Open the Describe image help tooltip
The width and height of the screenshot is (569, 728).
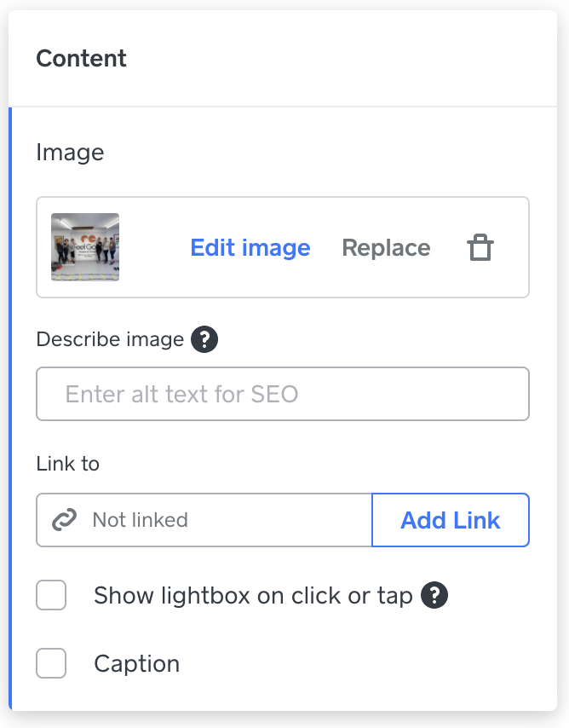[x=206, y=338]
